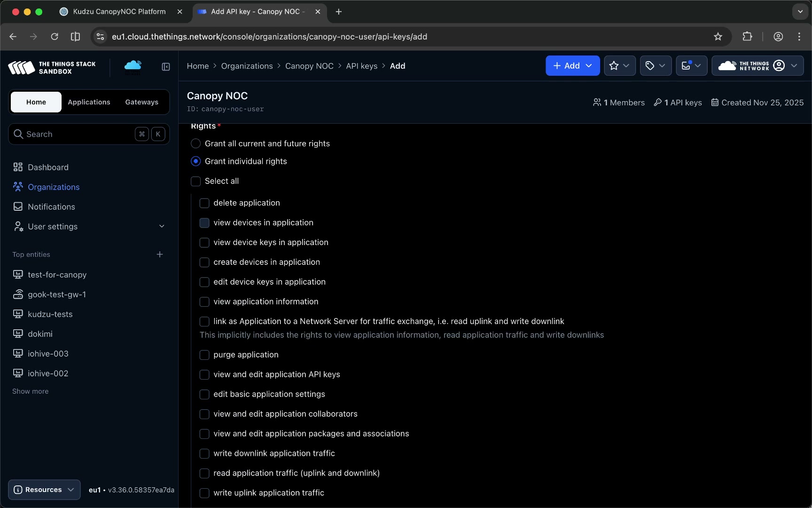Switch to the Home tab
Image resolution: width=812 pixels, height=508 pixels.
[x=36, y=102]
